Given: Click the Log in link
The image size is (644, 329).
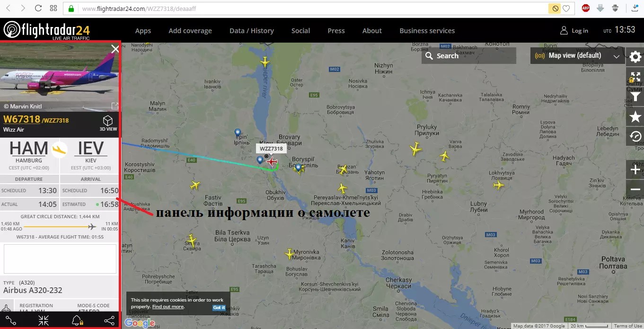Looking at the screenshot, I should (574, 31).
